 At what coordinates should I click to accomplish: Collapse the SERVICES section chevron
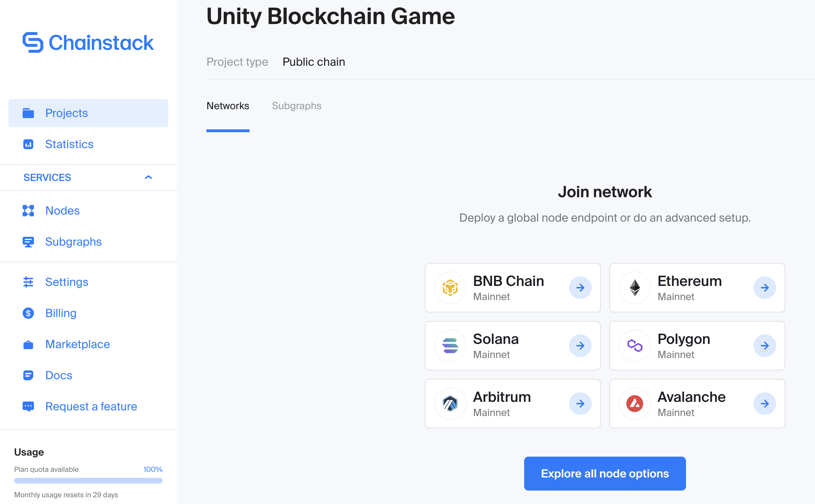[x=148, y=177]
